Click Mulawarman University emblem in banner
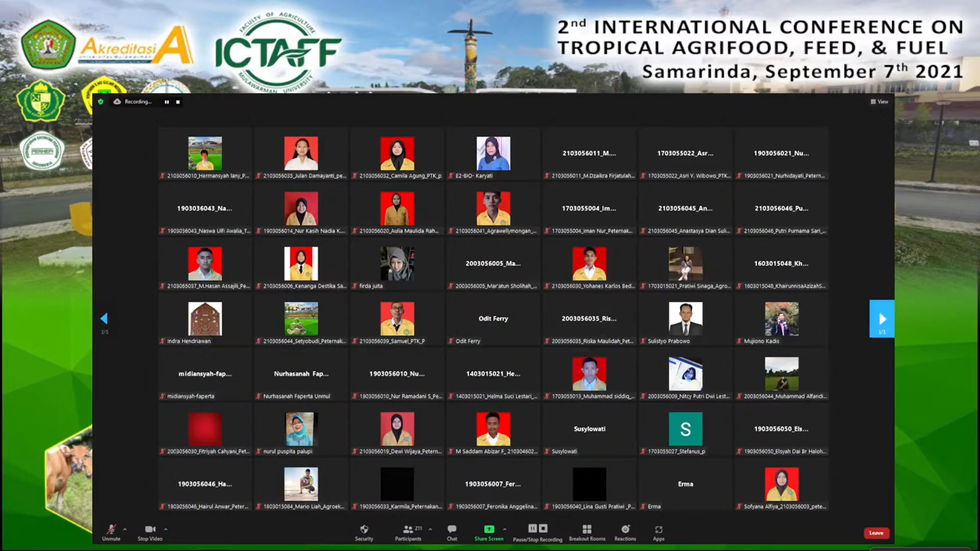 coord(48,45)
